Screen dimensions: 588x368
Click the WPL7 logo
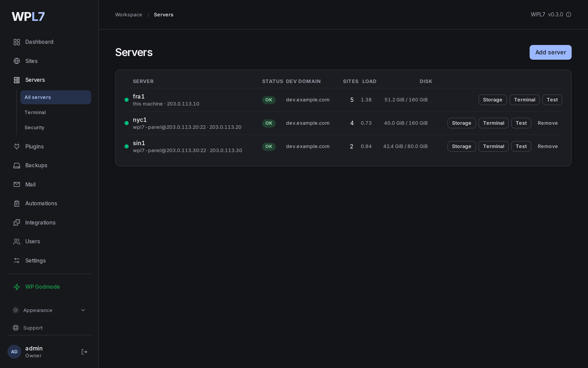pos(28,17)
